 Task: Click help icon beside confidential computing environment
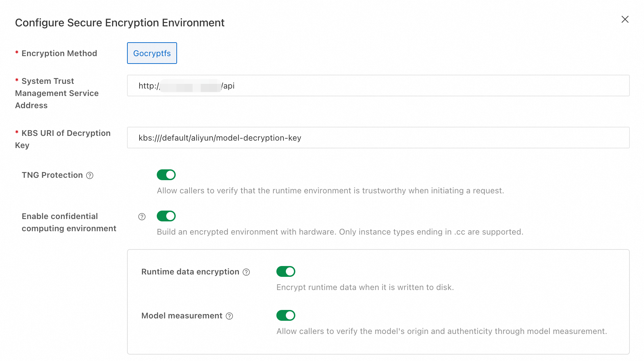point(142,217)
